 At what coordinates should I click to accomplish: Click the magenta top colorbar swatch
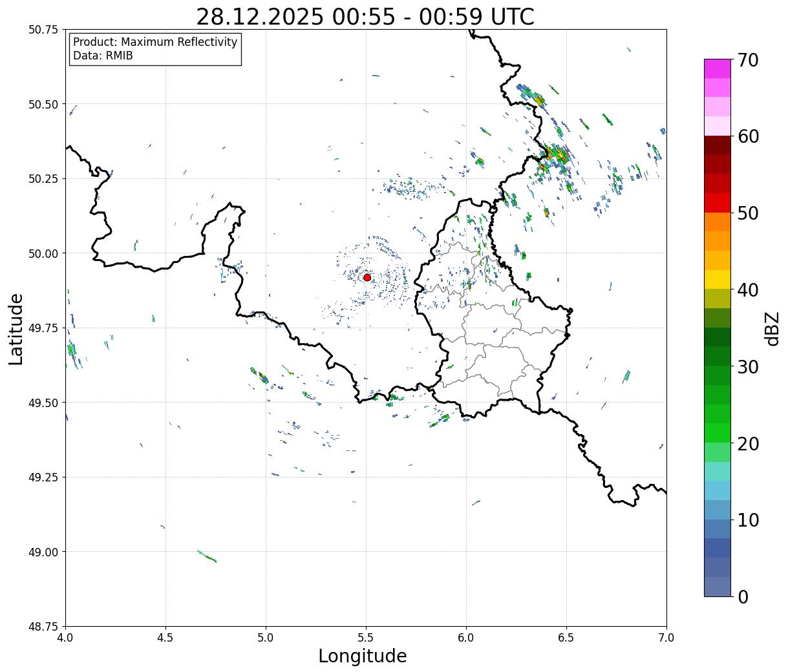coord(718,68)
